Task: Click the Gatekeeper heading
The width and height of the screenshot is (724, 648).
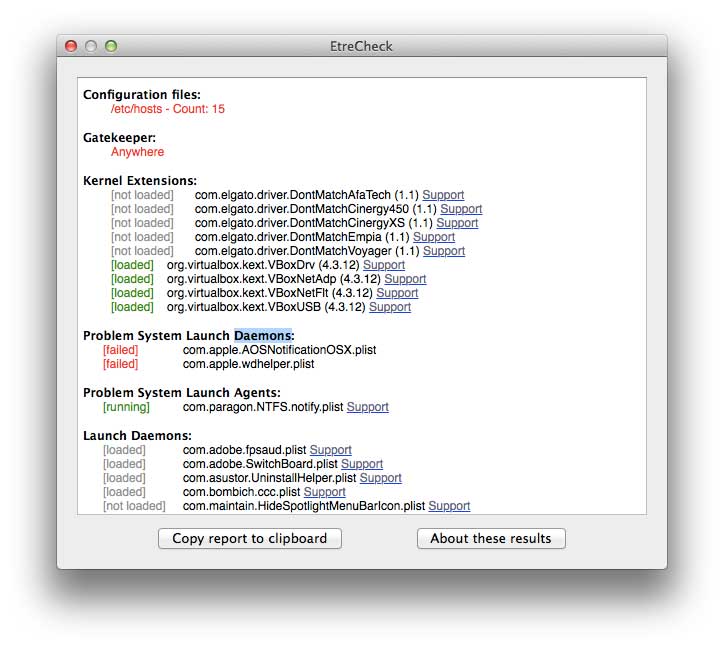Action: point(120,138)
